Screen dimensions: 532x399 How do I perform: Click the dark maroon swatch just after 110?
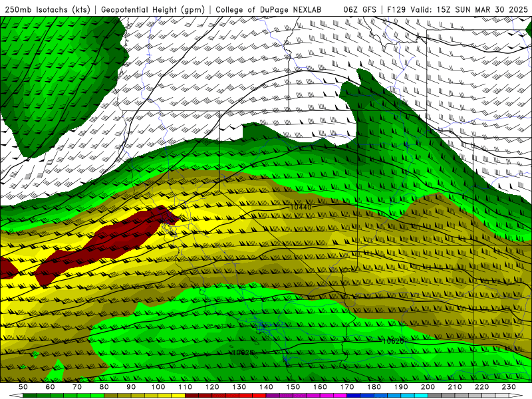point(192,396)
